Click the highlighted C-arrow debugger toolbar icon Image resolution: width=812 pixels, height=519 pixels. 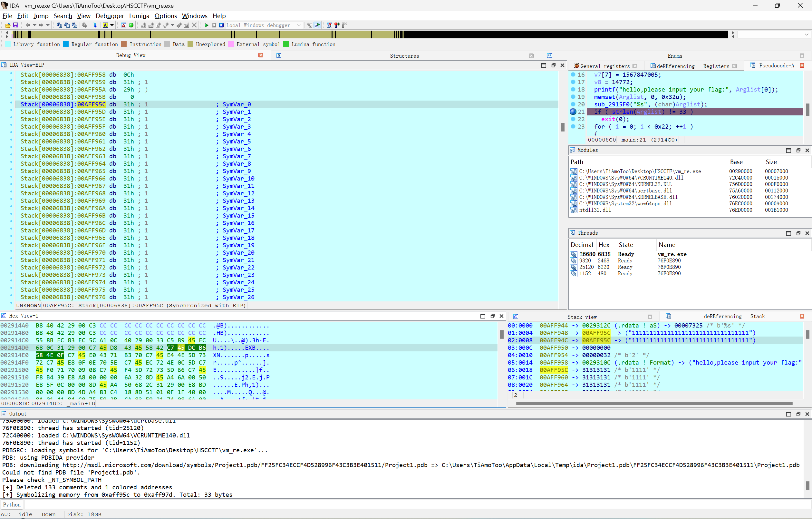pyautogui.click(x=317, y=25)
